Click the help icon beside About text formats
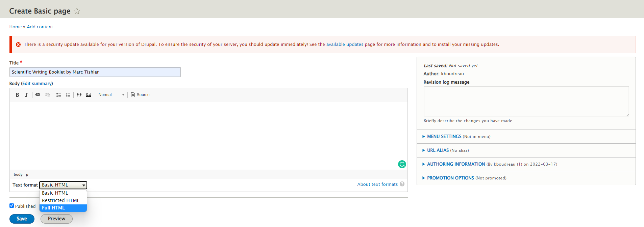 click(402, 184)
